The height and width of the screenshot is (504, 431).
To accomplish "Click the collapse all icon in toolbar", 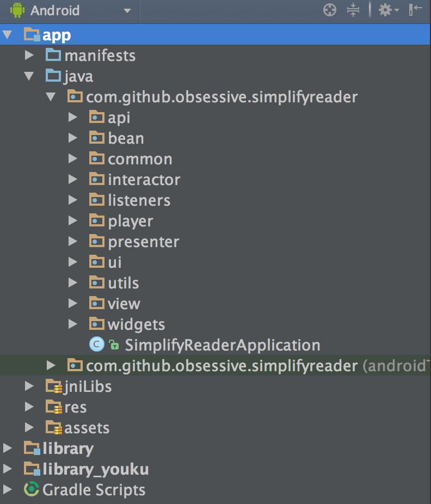I will pos(353,10).
